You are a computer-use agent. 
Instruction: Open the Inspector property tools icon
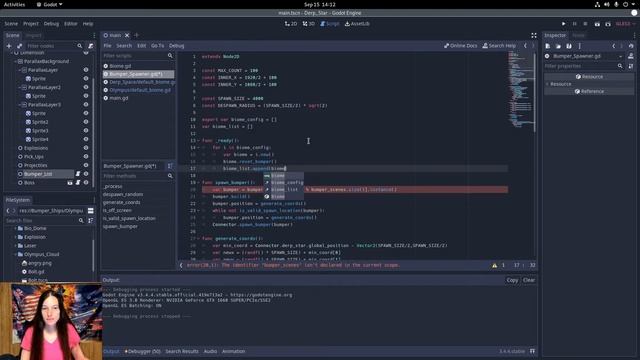(631, 66)
